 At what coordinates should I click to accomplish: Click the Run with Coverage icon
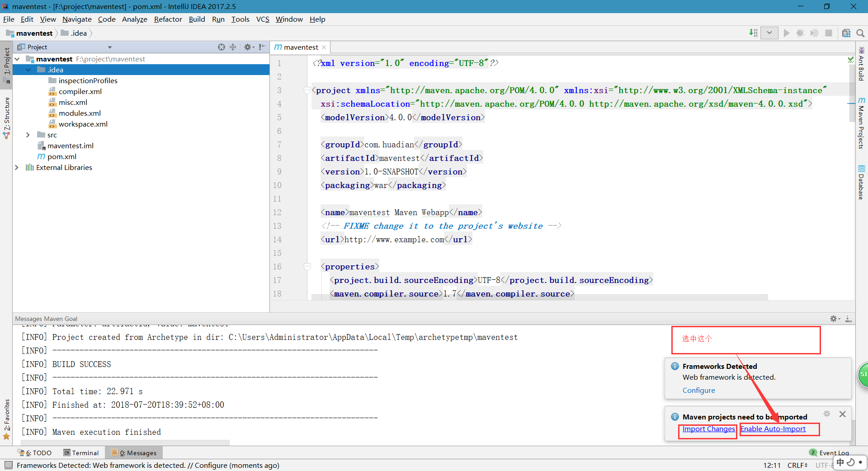[814, 33]
